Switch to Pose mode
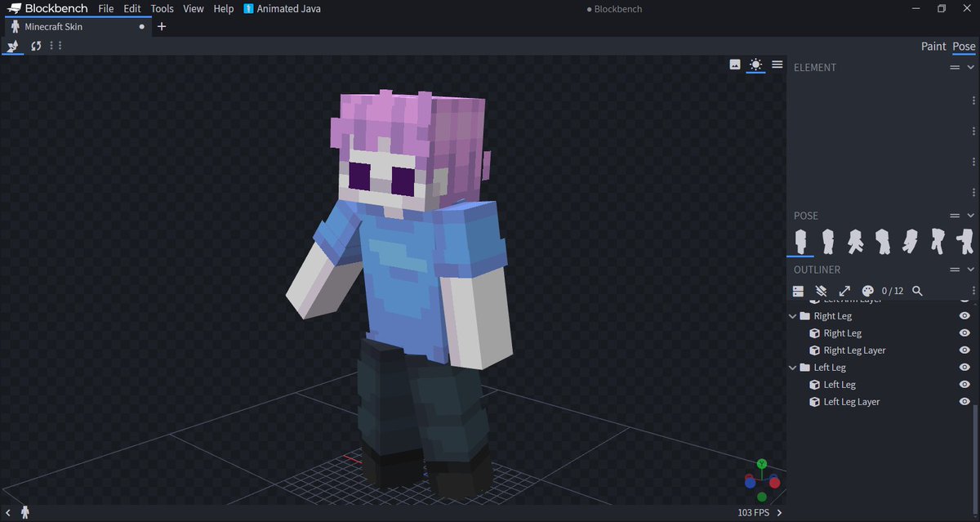The width and height of the screenshot is (980, 522). pyautogui.click(x=964, y=46)
